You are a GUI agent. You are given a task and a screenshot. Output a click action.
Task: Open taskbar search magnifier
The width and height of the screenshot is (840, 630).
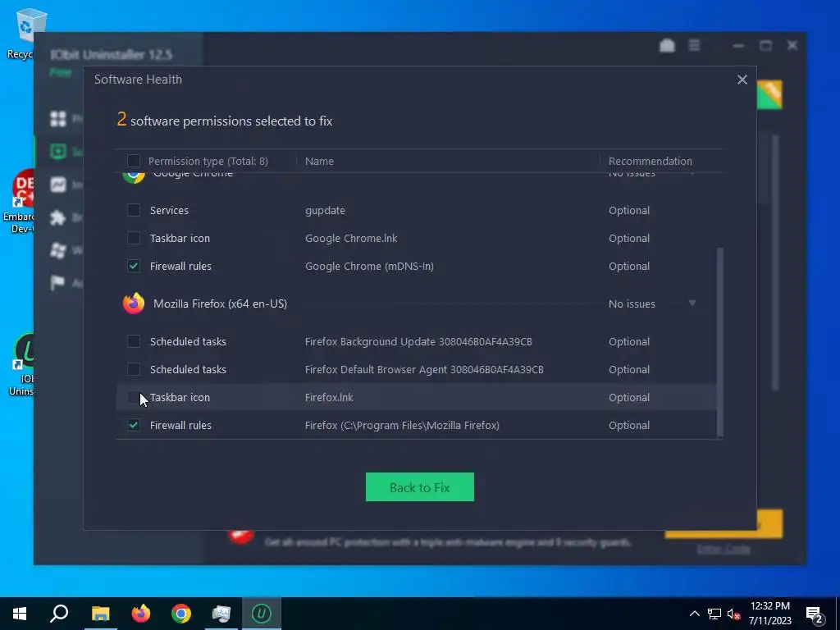click(59, 614)
